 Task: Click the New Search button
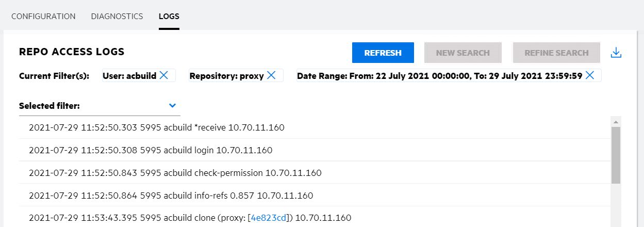463,53
